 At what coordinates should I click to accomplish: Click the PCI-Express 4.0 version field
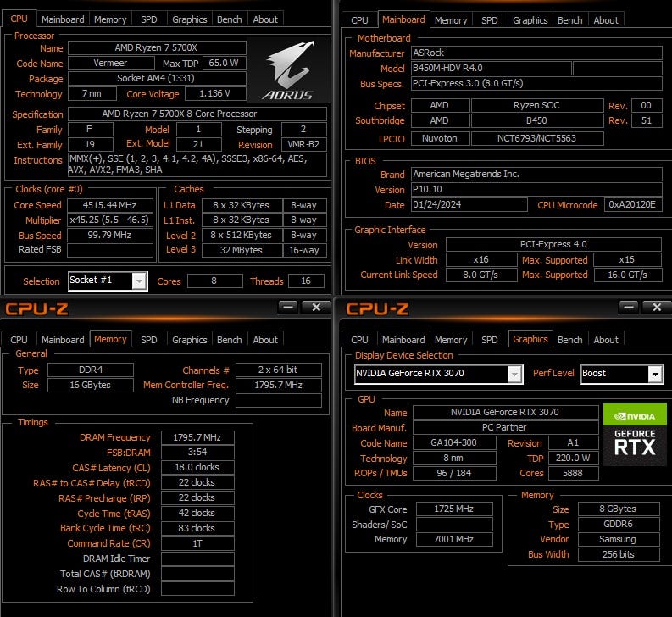click(553, 244)
